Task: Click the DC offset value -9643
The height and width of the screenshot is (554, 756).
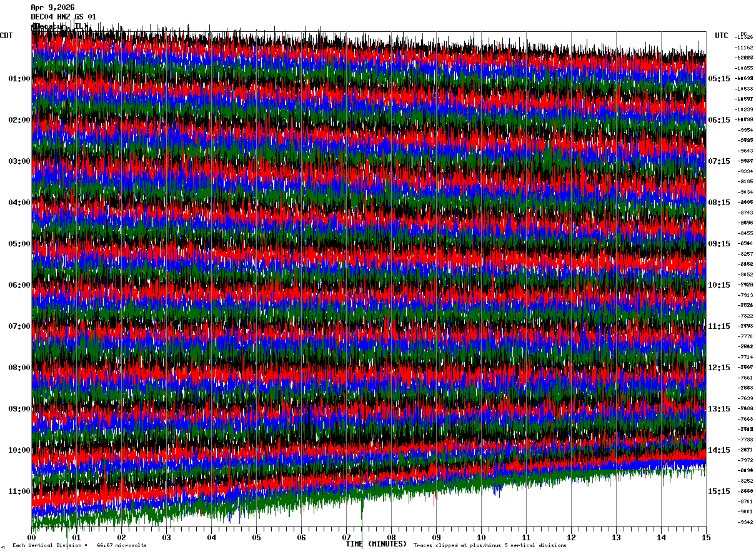Action: (x=745, y=151)
